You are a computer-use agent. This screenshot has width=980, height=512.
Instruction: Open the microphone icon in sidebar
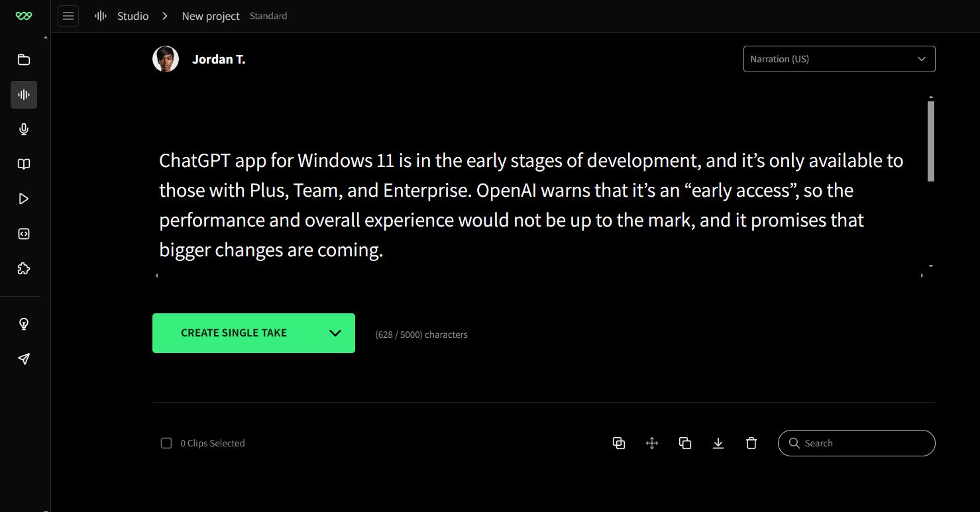[x=24, y=129]
